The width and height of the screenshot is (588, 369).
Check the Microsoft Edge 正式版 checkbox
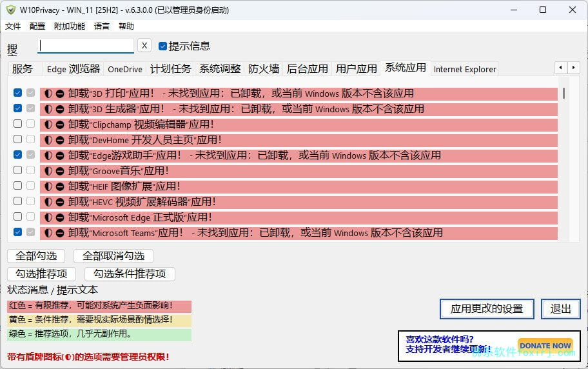click(17, 216)
